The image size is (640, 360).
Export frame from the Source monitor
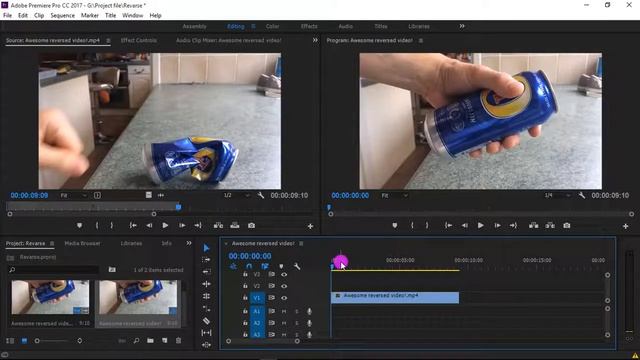tap(251, 225)
